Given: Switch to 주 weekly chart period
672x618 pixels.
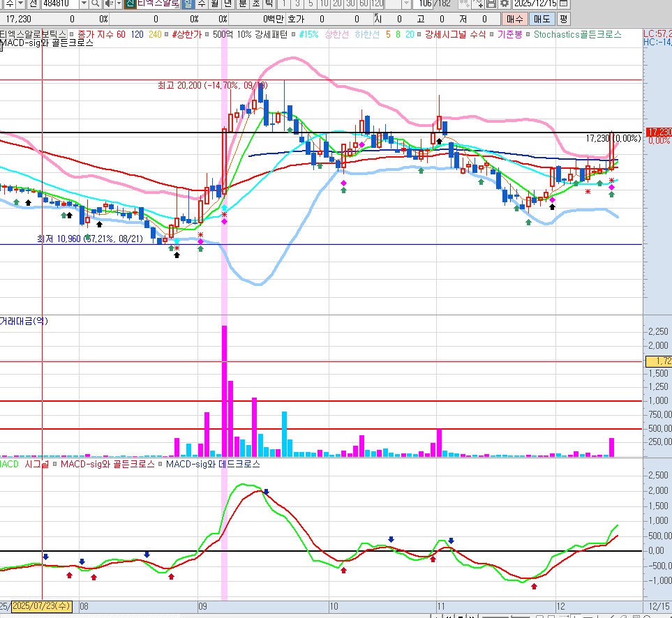Looking at the screenshot, I should coord(202,4).
